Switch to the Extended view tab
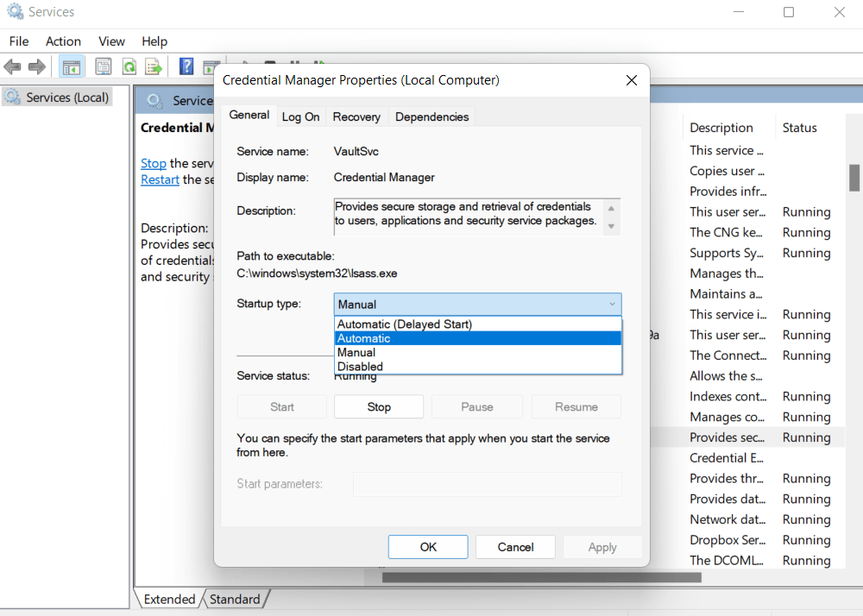This screenshot has width=863, height=616. click(x=169, y=599)
